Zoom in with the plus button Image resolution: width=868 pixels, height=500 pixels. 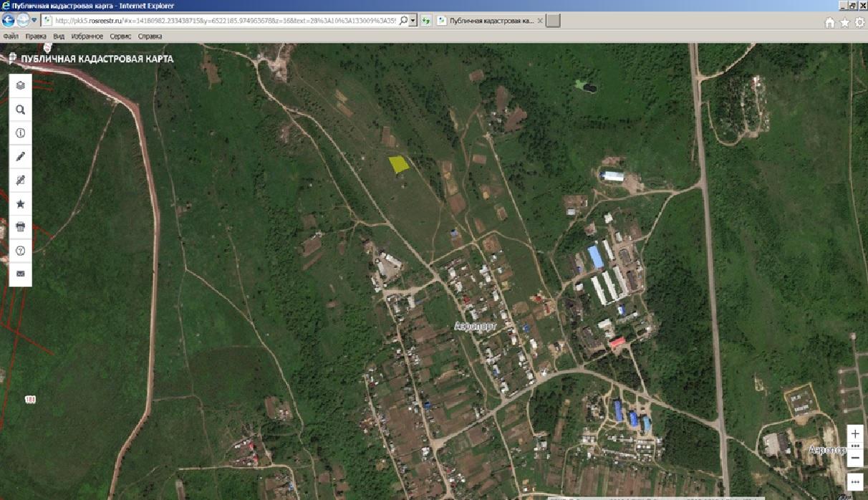[x=855, y=434]
